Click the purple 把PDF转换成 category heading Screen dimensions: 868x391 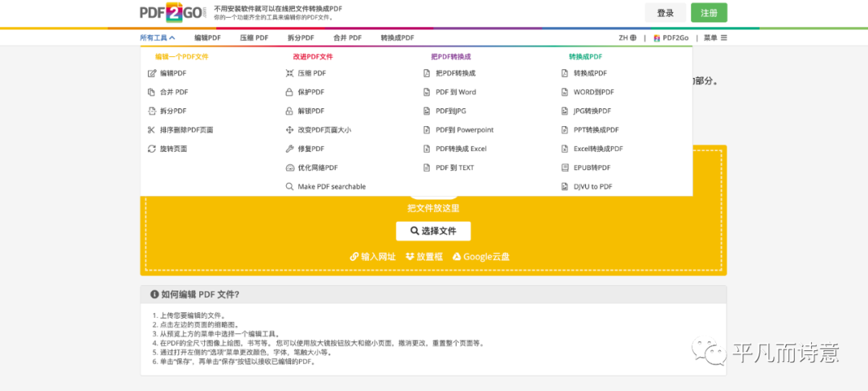pyautogui.click(x=451, y=56)
